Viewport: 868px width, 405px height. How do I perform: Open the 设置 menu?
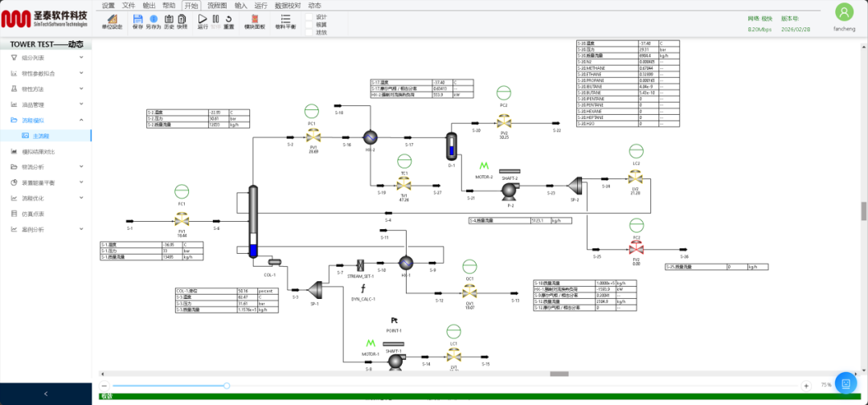click(x=108, y=6)
